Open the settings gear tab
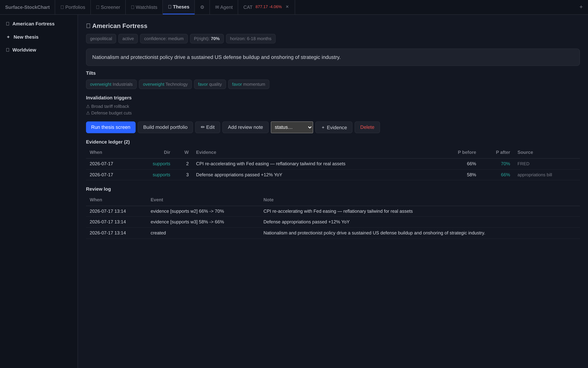Viewport: 588px width, 368px height. [202, 7]
